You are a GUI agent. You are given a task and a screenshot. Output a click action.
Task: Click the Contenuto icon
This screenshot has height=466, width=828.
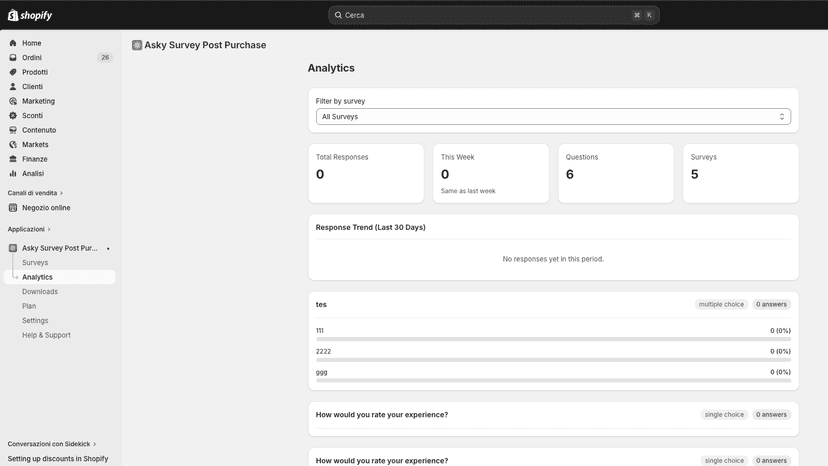tap(13, 130)
